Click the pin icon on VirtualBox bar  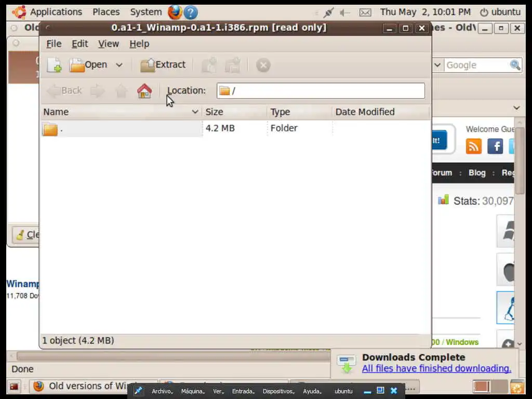(138, 391)
